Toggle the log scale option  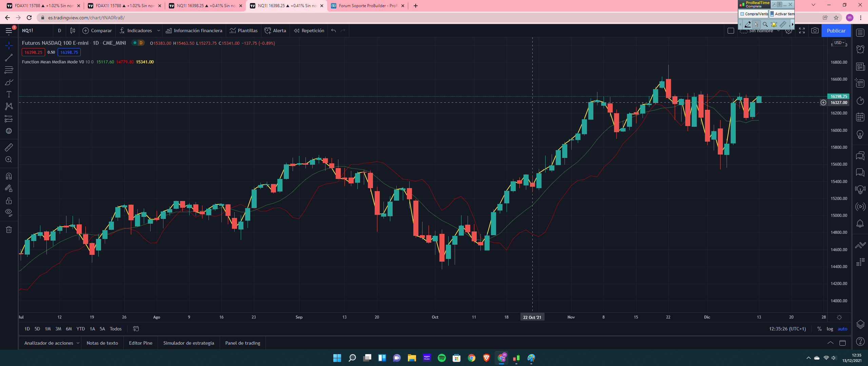click(830, 329)
